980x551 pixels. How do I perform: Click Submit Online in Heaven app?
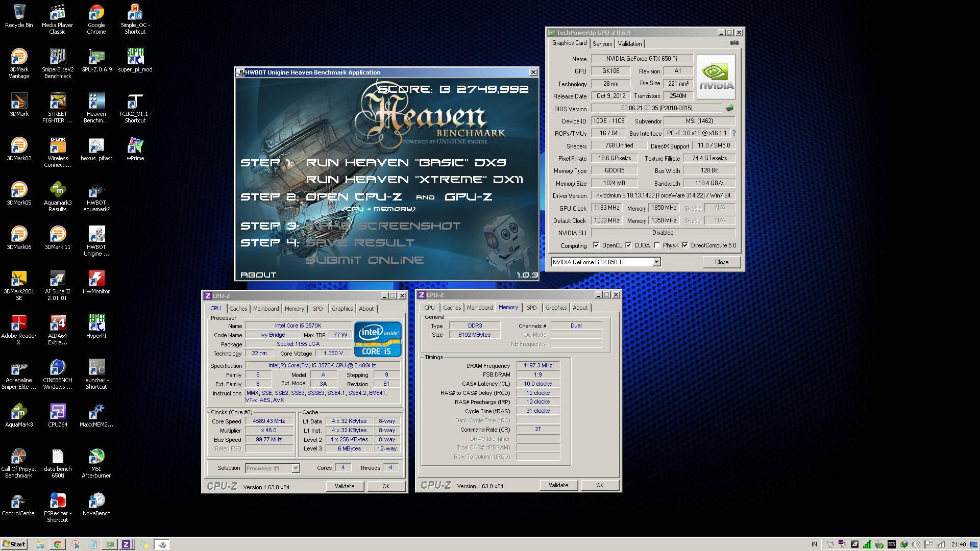[x=364, y=260]
